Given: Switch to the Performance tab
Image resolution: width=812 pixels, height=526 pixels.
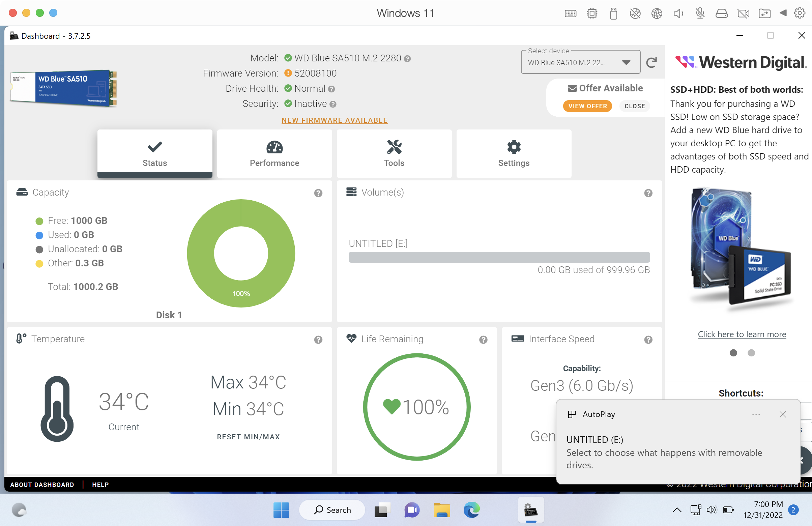Looking at the screenshot, I should click(x=274, y=153).
